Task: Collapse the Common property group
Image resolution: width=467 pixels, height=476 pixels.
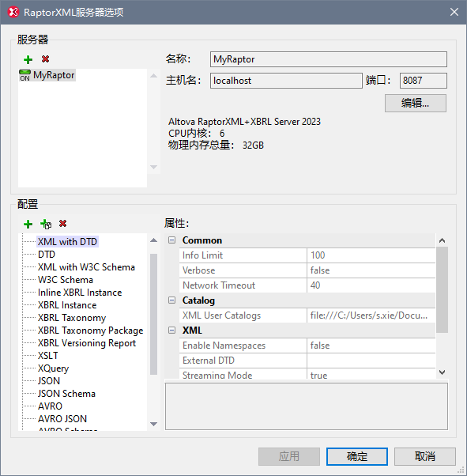Action: [171, 240]
